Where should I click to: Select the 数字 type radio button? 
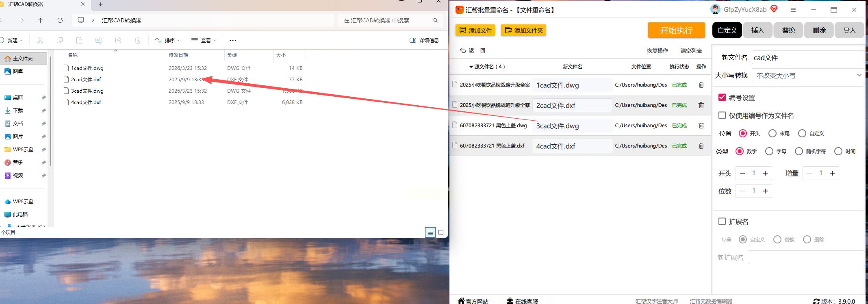(740, 151)
